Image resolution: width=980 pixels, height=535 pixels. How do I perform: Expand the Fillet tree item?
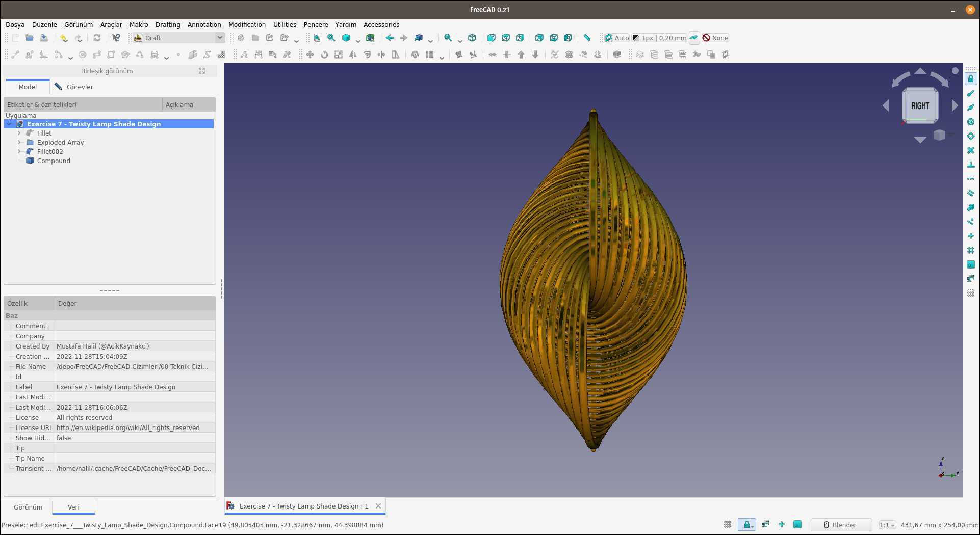(19, 133)
